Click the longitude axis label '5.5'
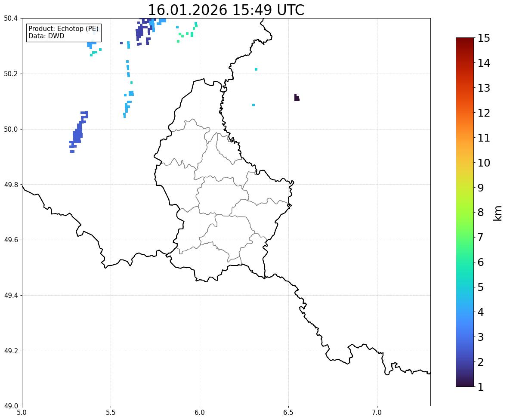This screenshot has height=420, width=507. point(111,413)
